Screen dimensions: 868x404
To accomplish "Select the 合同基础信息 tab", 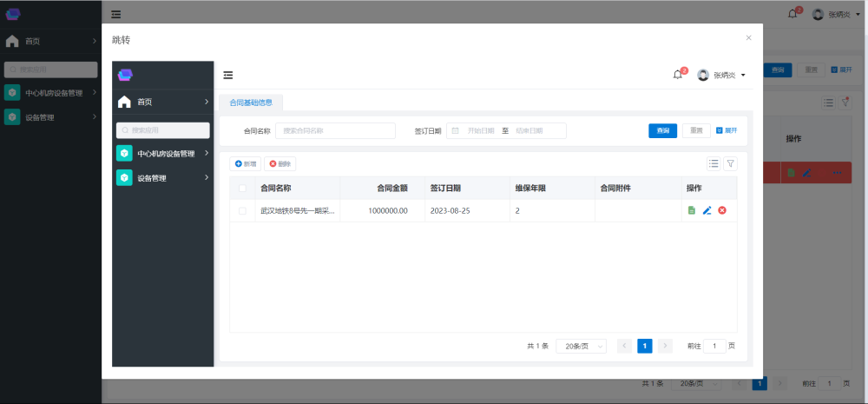I will coord(251,103).
